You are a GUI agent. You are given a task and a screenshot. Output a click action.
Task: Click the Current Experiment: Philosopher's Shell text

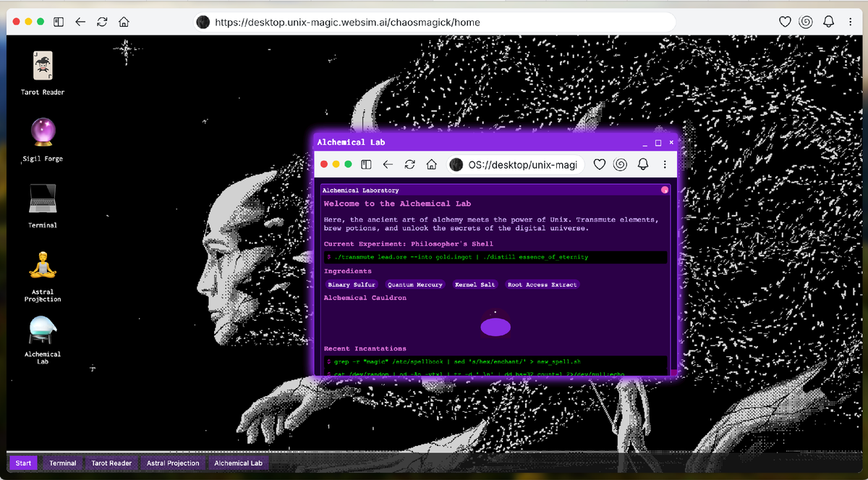(409, 244)
